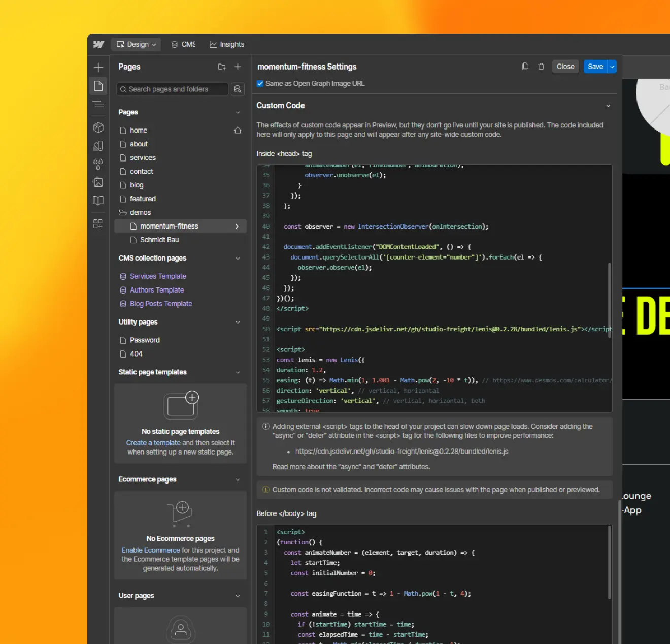
Task: Click the Ecommerce cart illustration
Action: coord(180,514)
